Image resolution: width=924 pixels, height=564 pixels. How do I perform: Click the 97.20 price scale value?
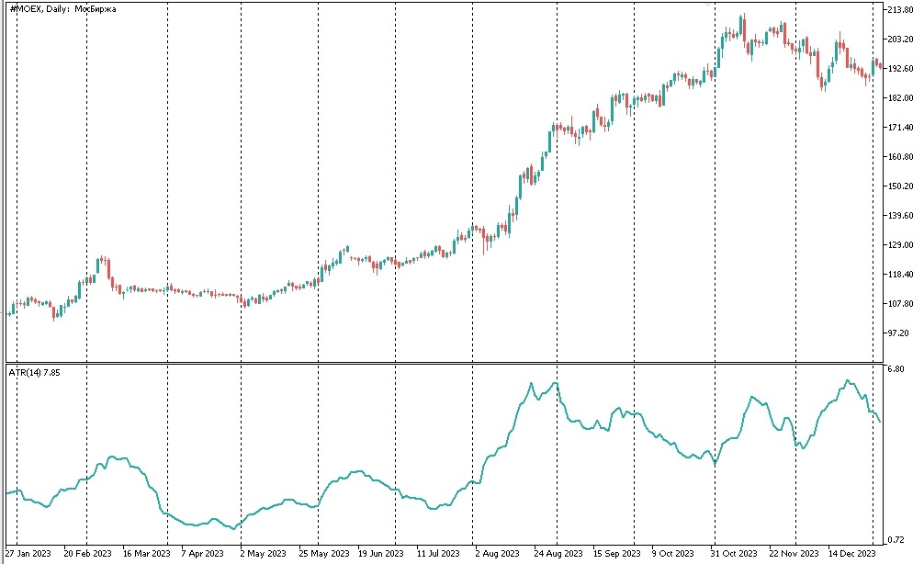tap(898, 333)
